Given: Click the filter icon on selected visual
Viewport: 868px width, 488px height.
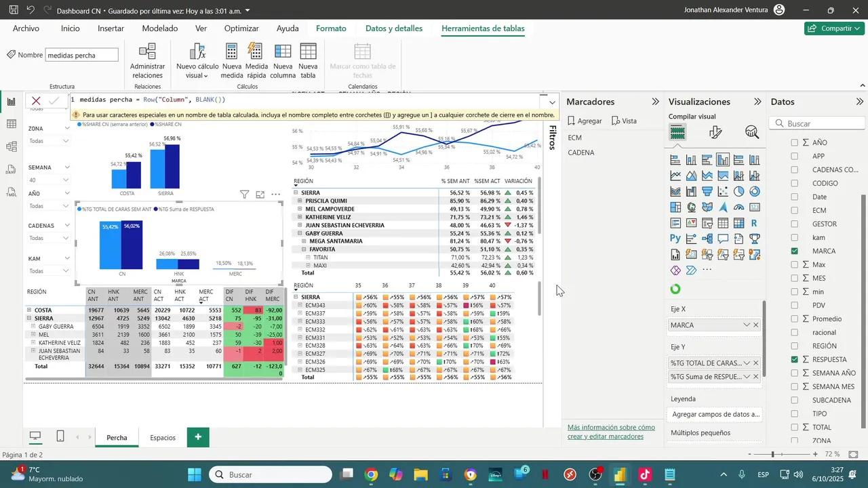Looking at the screenshot, I should tap(244, 195).
